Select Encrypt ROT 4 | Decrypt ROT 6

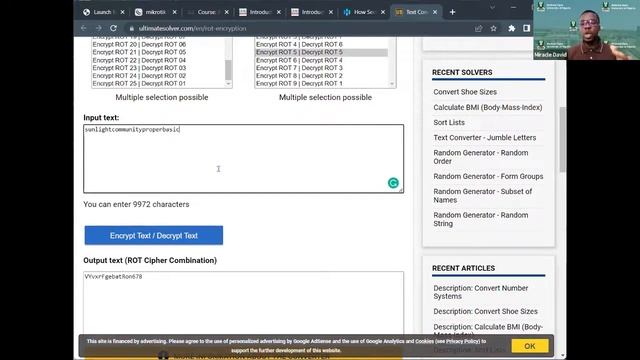[x=299, y=44]
